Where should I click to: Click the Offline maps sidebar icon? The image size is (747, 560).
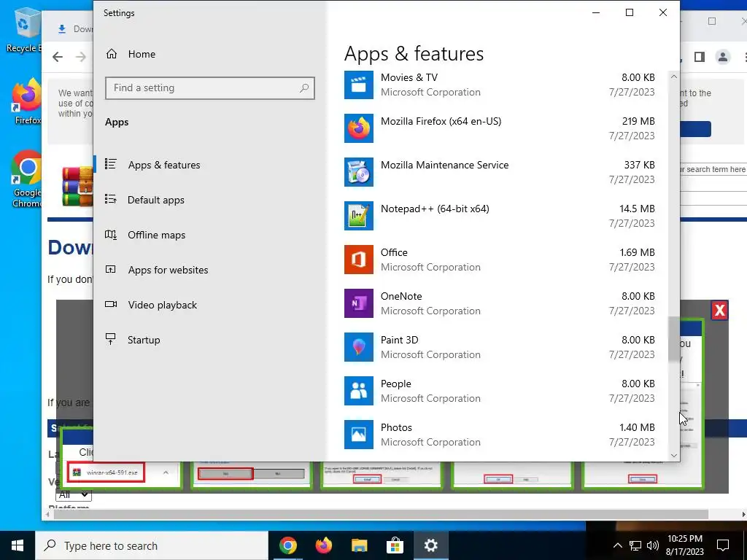111,235
